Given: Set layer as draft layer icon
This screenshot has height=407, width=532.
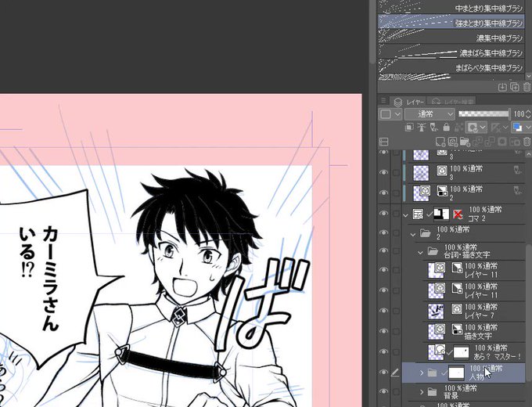Looking at the screenshot, I should tap(433, 128).
